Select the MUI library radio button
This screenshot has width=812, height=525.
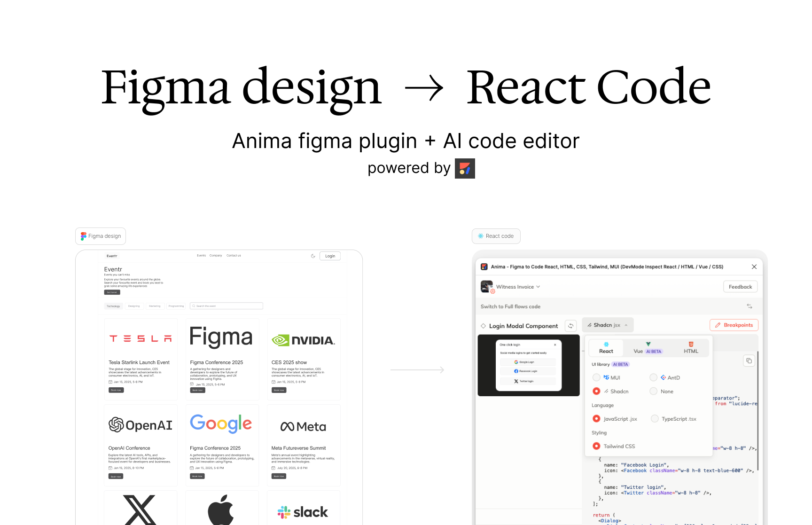[x=596, y=377]
